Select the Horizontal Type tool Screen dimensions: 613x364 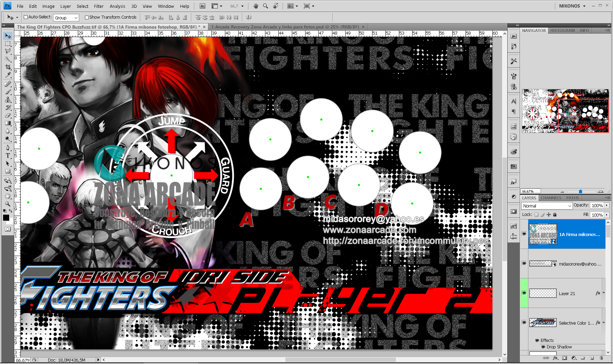coord(8,156)
